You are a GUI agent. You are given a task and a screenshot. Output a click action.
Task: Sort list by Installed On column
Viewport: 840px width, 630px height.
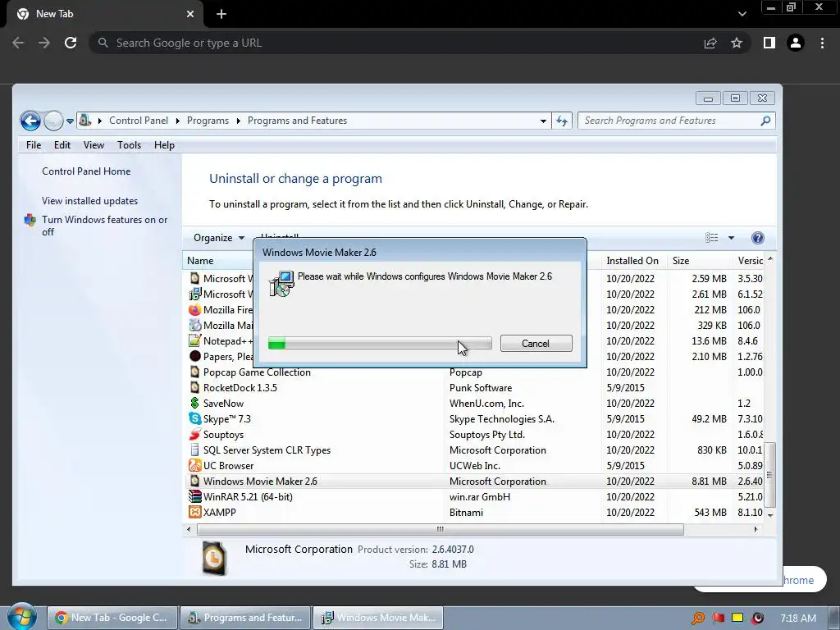tap(632, 261)
